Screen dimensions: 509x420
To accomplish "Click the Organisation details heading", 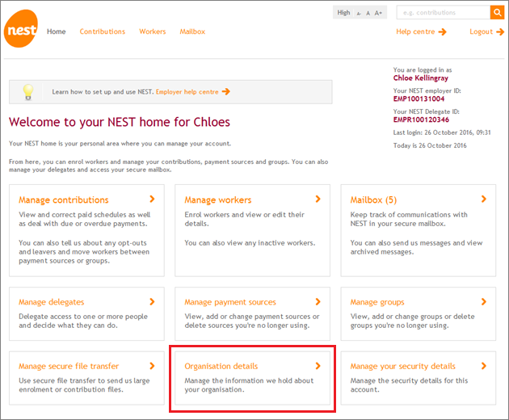I will (221, 366).
